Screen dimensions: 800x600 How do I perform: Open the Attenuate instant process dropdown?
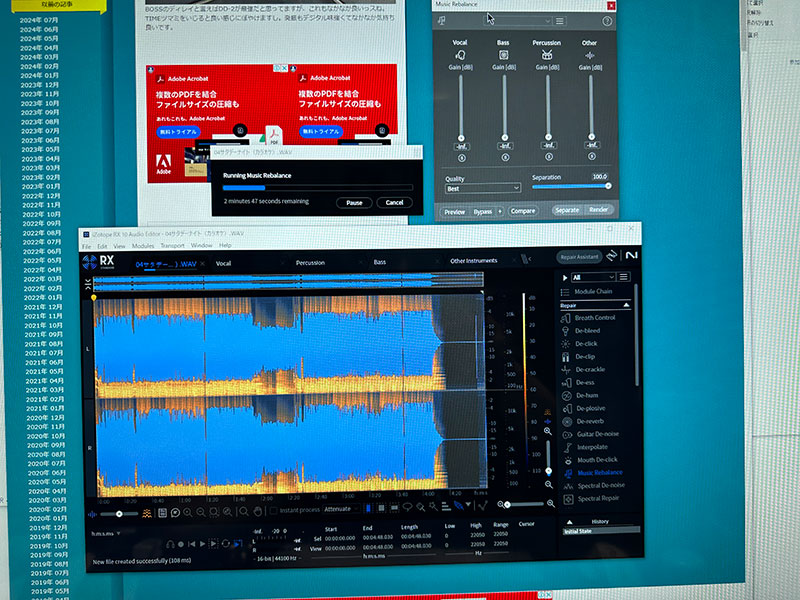(341, 509)
